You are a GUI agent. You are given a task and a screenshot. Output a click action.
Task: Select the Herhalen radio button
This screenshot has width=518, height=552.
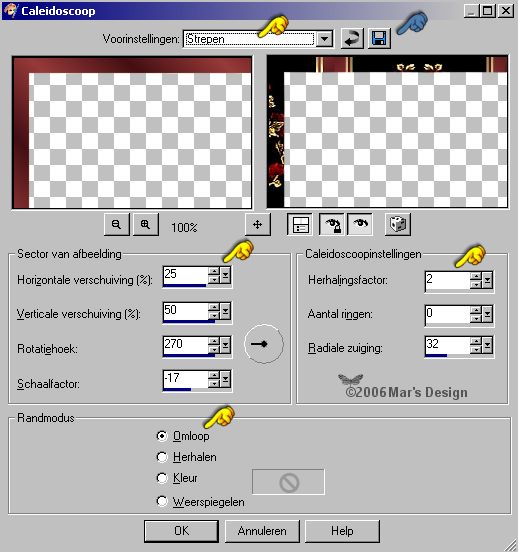point(162,457)
